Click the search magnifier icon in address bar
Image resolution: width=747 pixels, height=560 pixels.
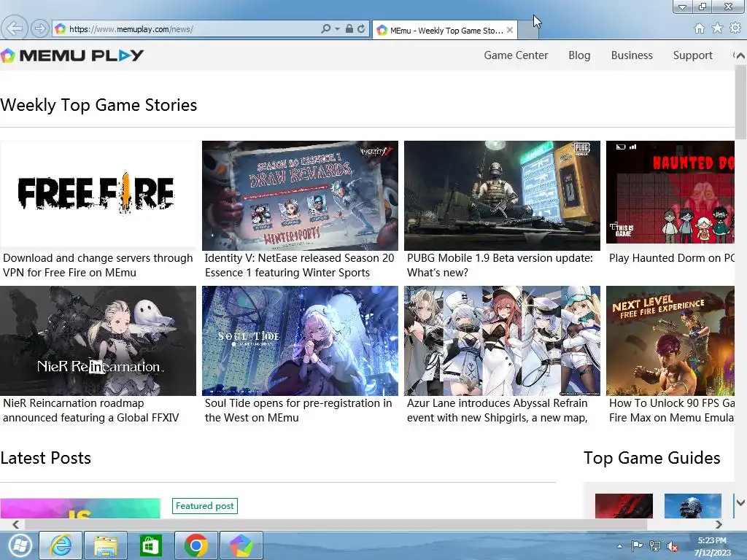(x=326, y=28)
